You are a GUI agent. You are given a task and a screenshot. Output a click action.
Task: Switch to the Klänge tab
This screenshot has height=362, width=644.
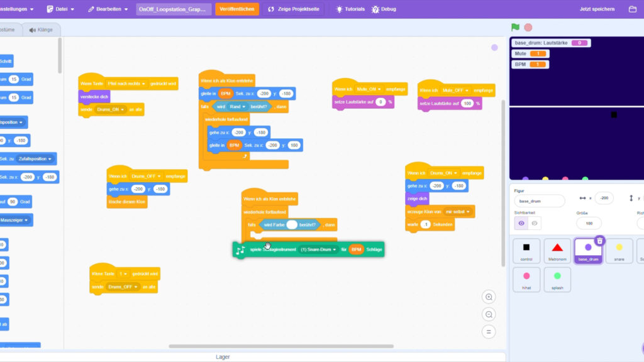click(x=42, y=30)
